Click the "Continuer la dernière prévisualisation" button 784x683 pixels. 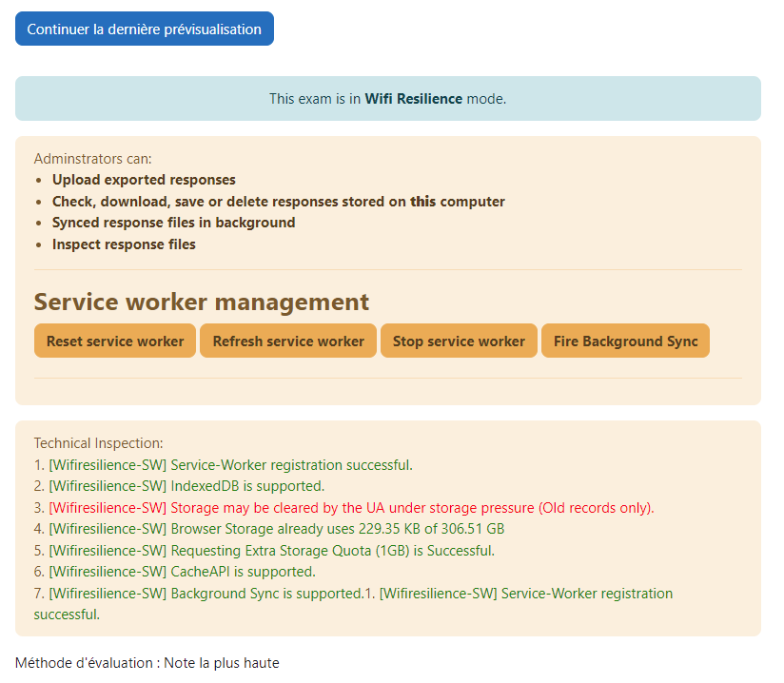[x=144, y=29]
